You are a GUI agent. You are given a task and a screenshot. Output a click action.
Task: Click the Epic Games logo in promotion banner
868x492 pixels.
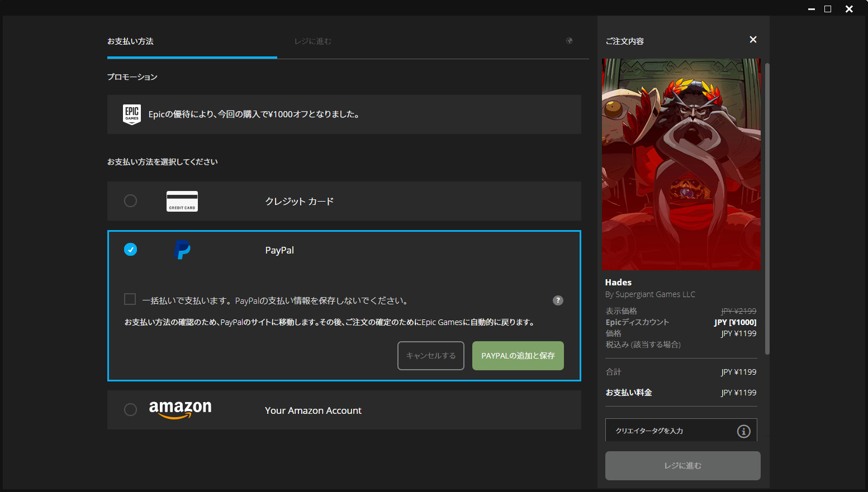pyautogui.click(x=132, y=114)
